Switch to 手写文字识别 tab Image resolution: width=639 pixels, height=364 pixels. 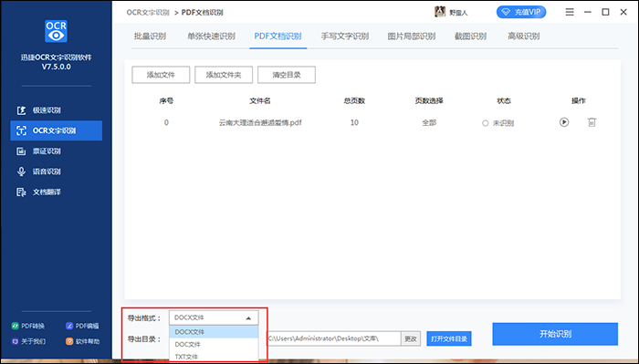pos(345,36)
